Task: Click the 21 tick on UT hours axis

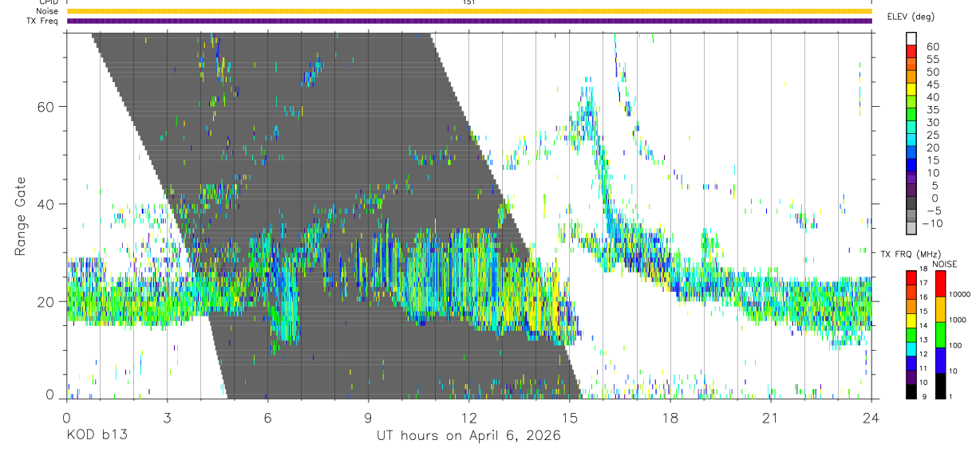Action: tap(771, 418)
